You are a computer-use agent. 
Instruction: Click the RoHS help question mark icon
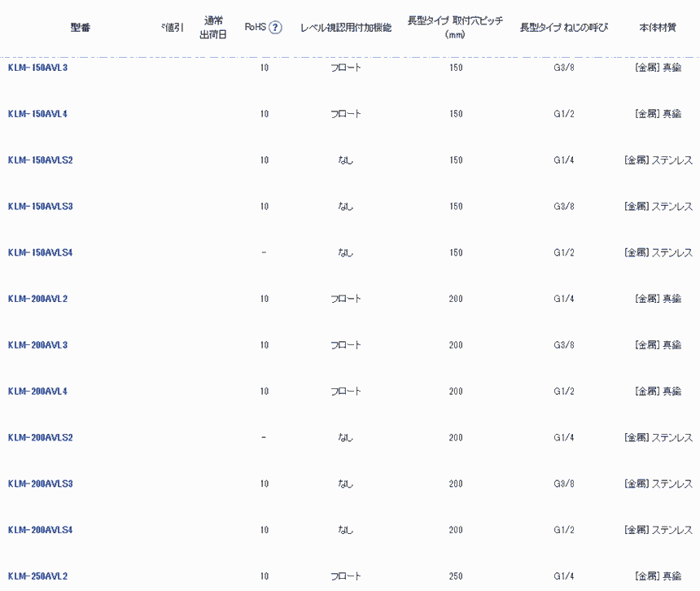pos(275,28)
